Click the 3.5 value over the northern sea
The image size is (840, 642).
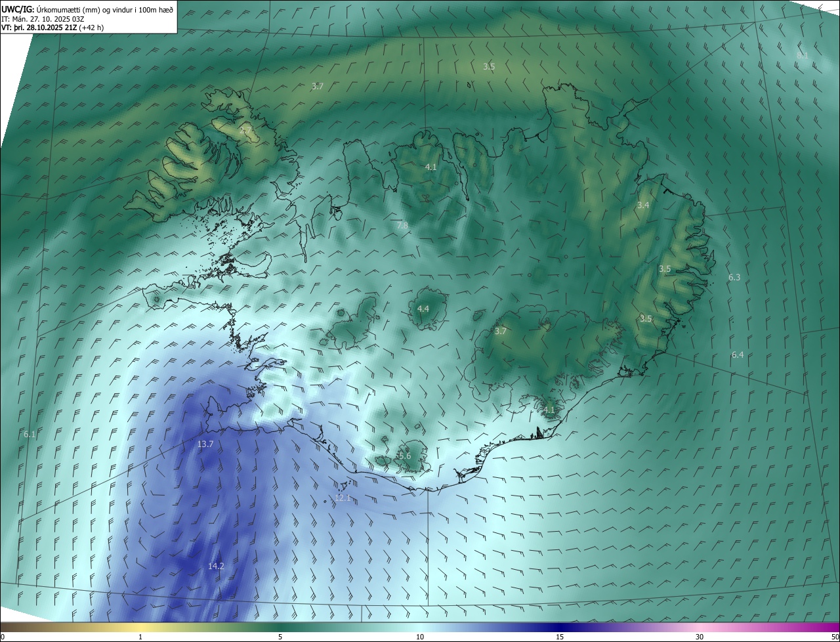coord(489,66)
